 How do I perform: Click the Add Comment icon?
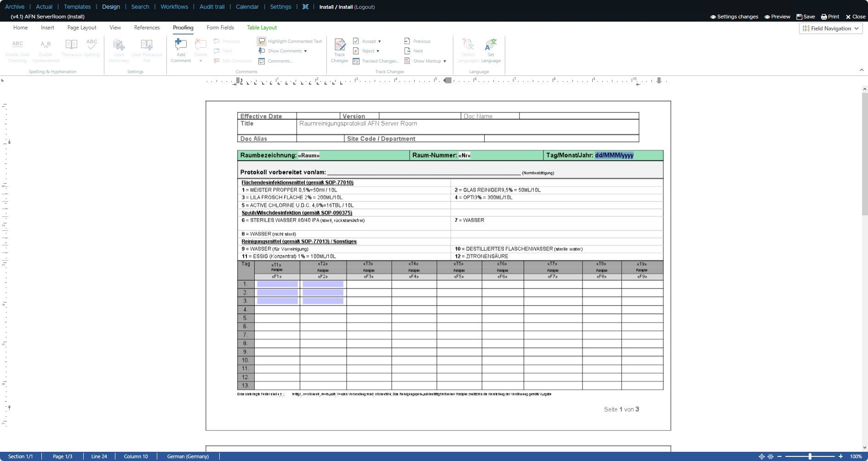(x=181, y=45)
